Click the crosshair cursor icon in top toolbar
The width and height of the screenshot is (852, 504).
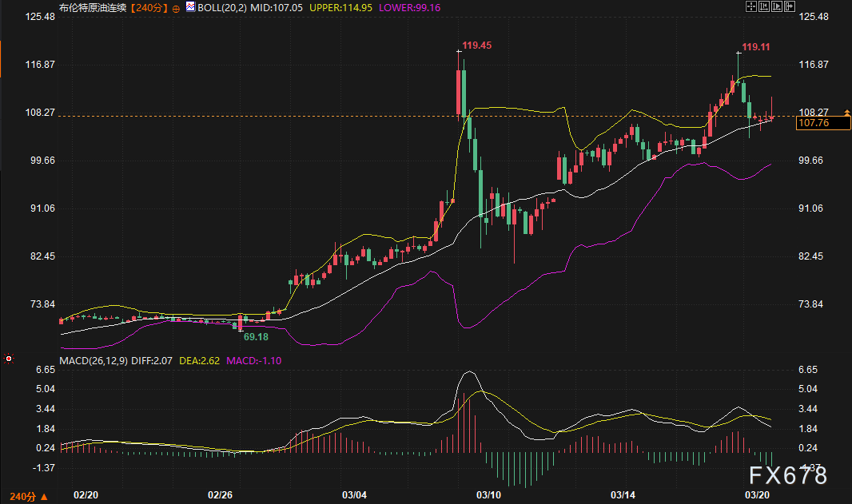coord(751,6)
